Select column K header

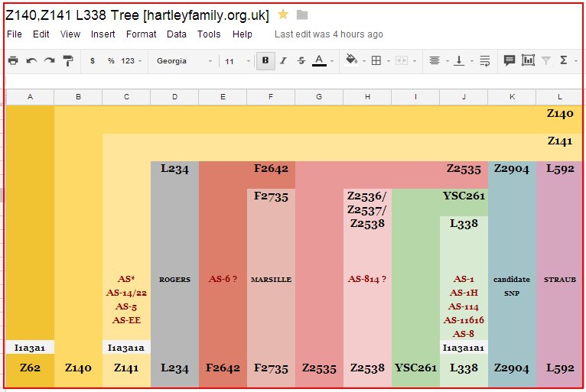(x=512, y=97)
